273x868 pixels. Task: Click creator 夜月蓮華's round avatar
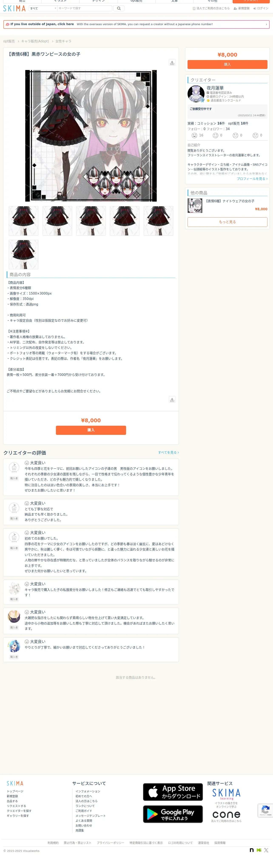(196, 94)
